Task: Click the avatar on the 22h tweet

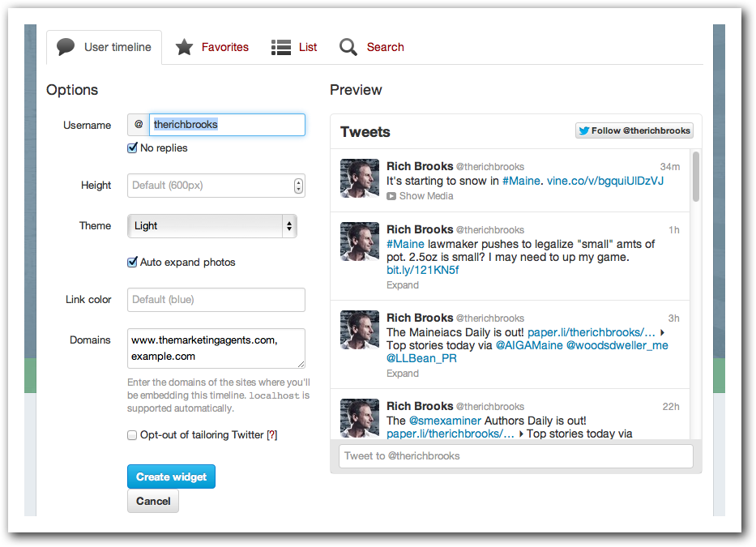Action: 360,417
